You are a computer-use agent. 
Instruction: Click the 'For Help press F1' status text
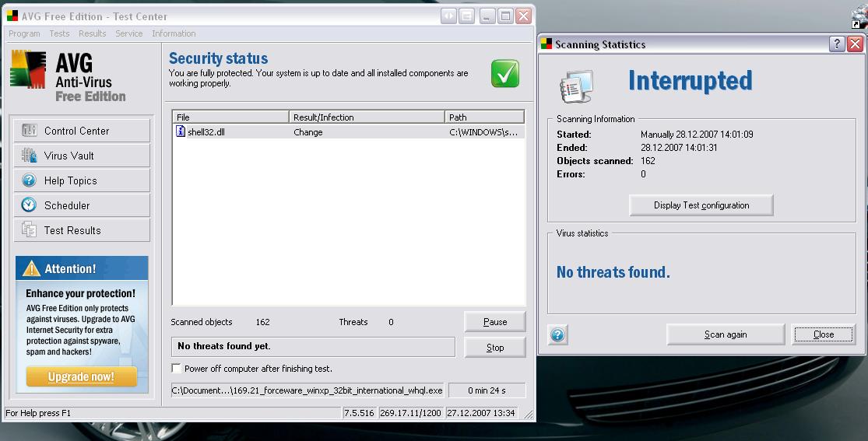click(x=38, y=413)
